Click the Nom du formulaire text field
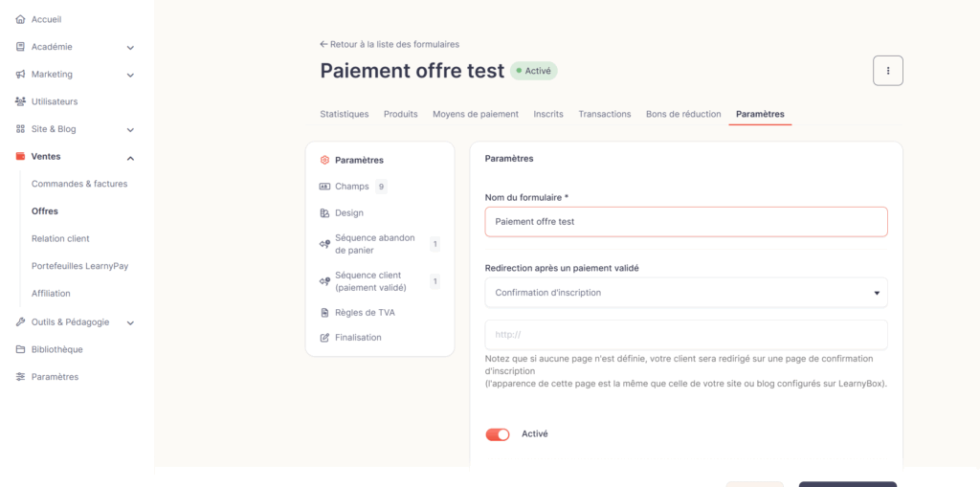This screenshot has height=487, width=980. 686,222
